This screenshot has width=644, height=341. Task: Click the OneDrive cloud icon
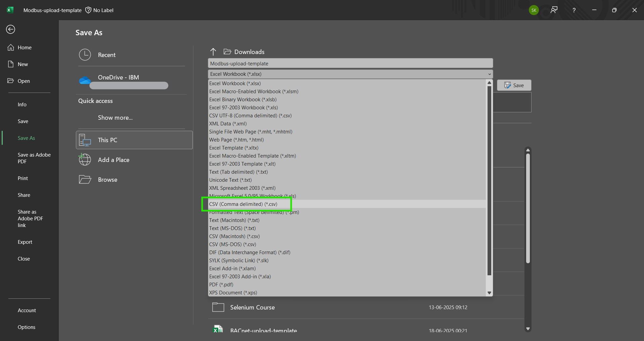tap(85, 80)
